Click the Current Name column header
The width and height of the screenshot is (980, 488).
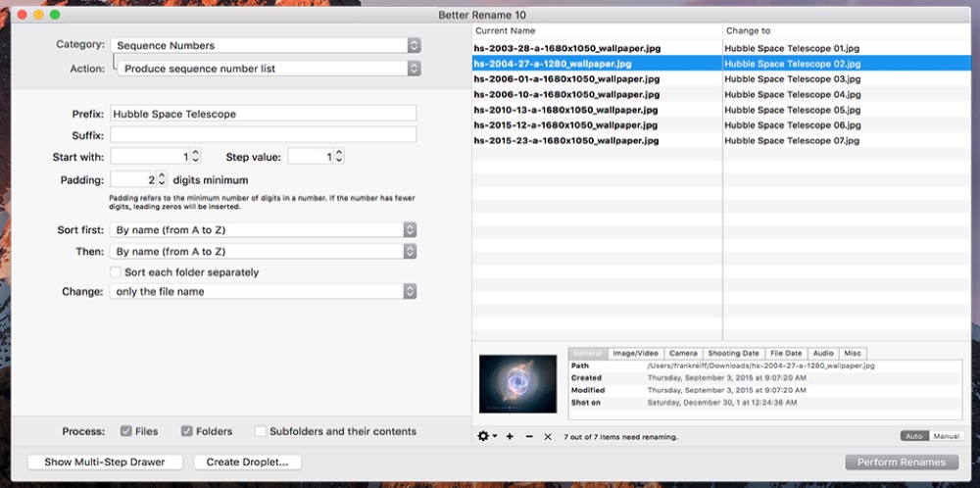(597, 30)
